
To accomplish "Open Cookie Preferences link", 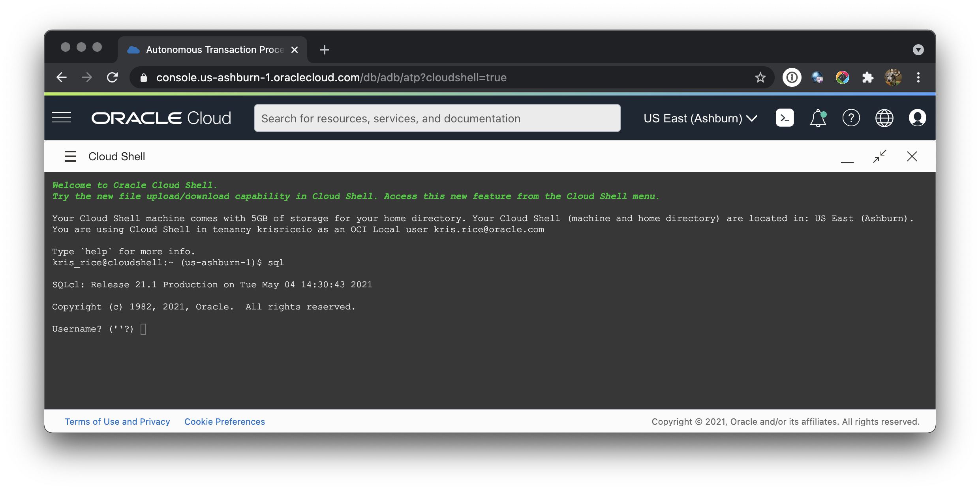I will point(225,422).
